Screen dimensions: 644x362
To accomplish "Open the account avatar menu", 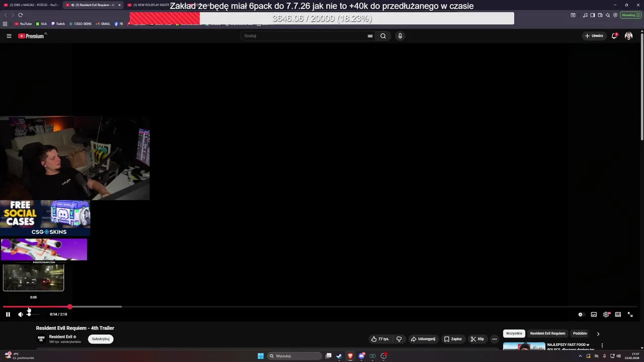I will tap(628, 36).
